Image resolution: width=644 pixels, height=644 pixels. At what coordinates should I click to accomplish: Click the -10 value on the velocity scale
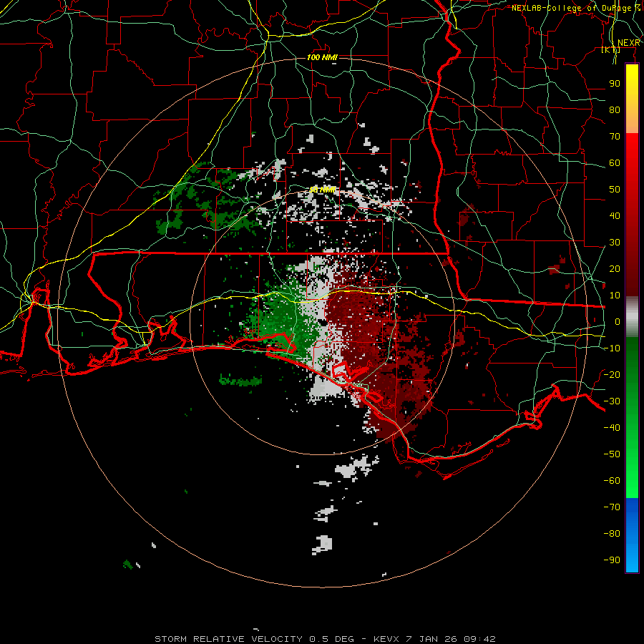coord(612,348)
